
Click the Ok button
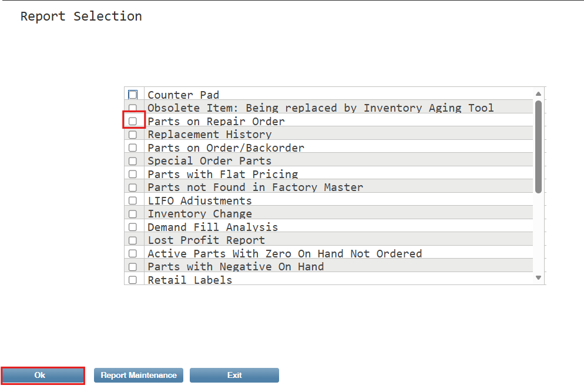(43, 375)
